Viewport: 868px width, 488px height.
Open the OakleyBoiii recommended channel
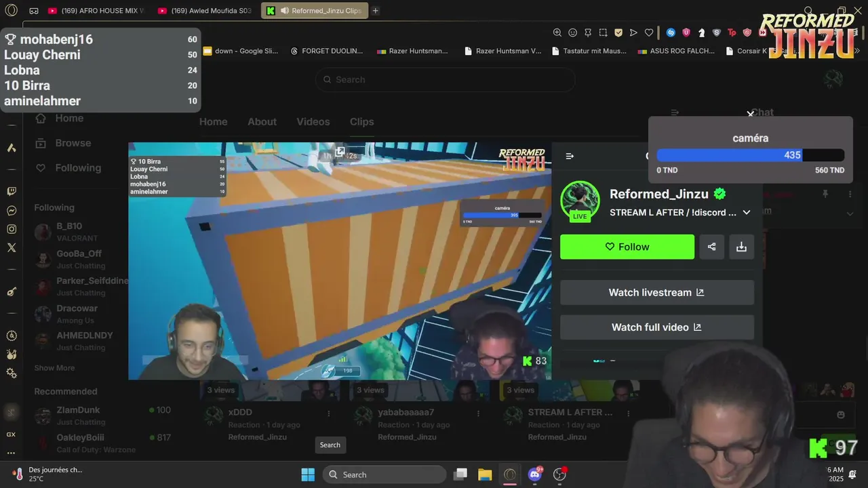(103, 443)
